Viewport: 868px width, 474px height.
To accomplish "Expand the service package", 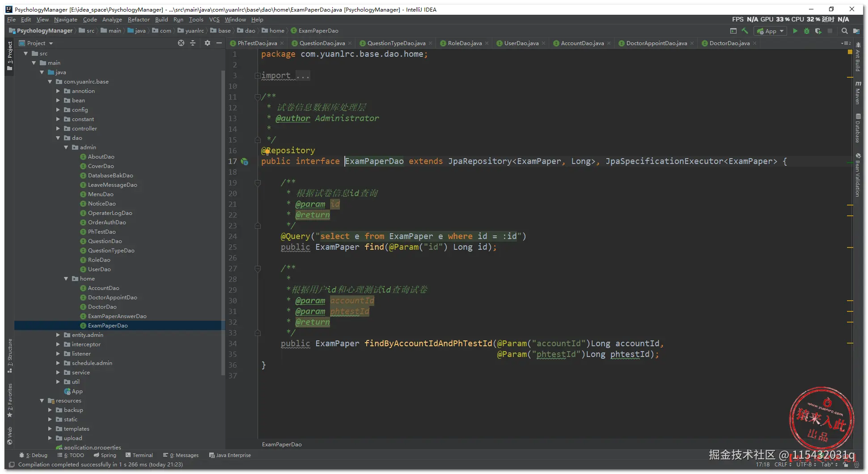I will tap(58, 373).
